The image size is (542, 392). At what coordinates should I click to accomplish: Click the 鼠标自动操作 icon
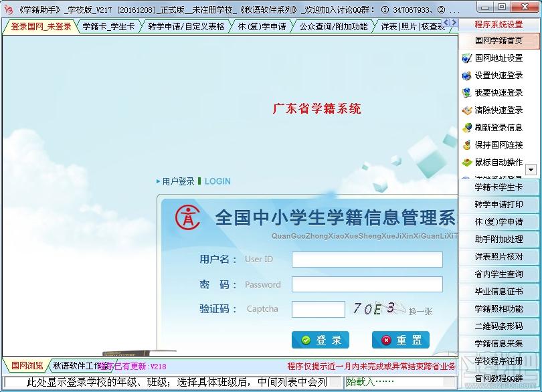[466, 162]
